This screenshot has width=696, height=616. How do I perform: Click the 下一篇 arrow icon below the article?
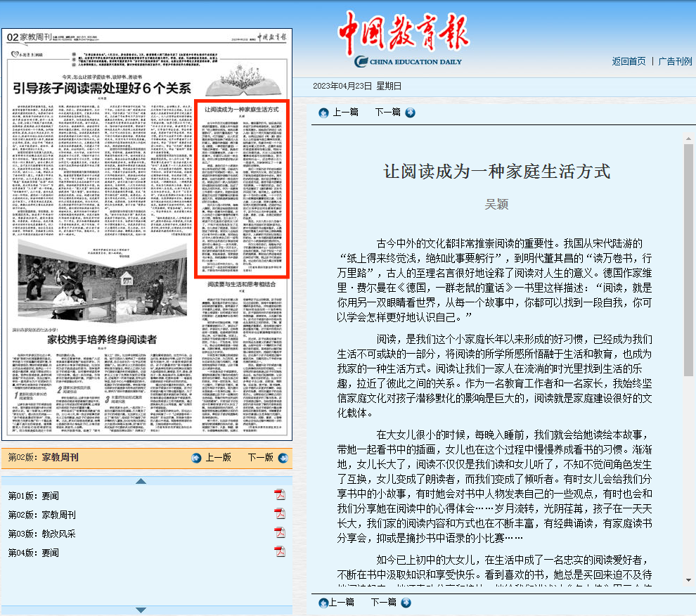point(406,603)
